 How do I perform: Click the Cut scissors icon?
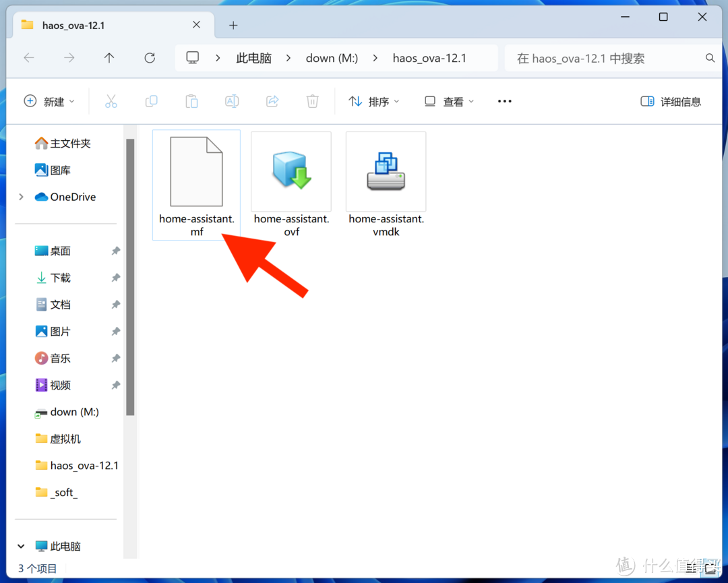coord(111,101)
